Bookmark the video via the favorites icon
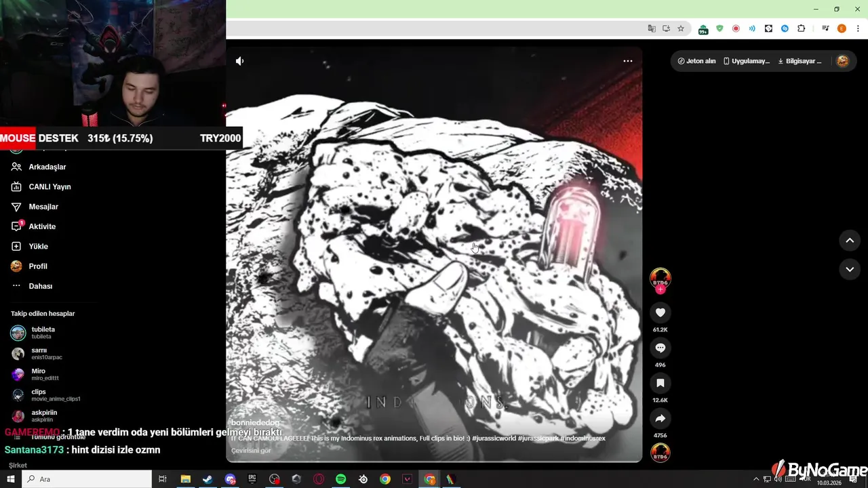This screenshot has width=868, height=488. click(660, 383)
